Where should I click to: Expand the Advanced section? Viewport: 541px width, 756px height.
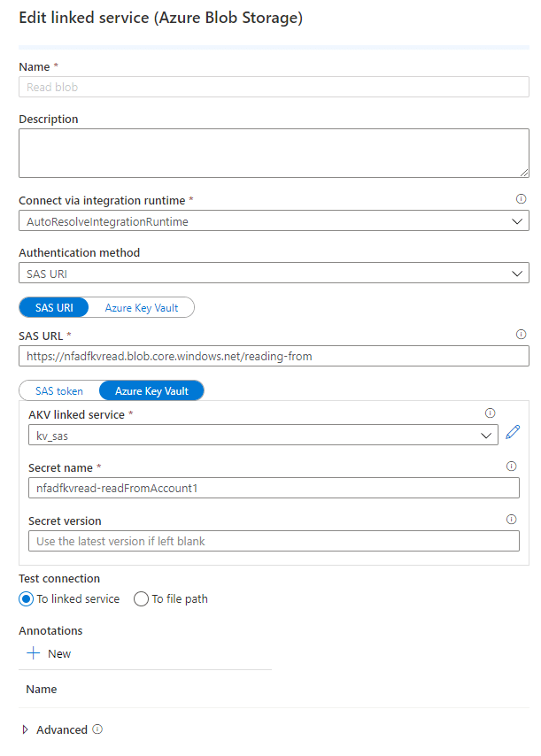point(25,729)
